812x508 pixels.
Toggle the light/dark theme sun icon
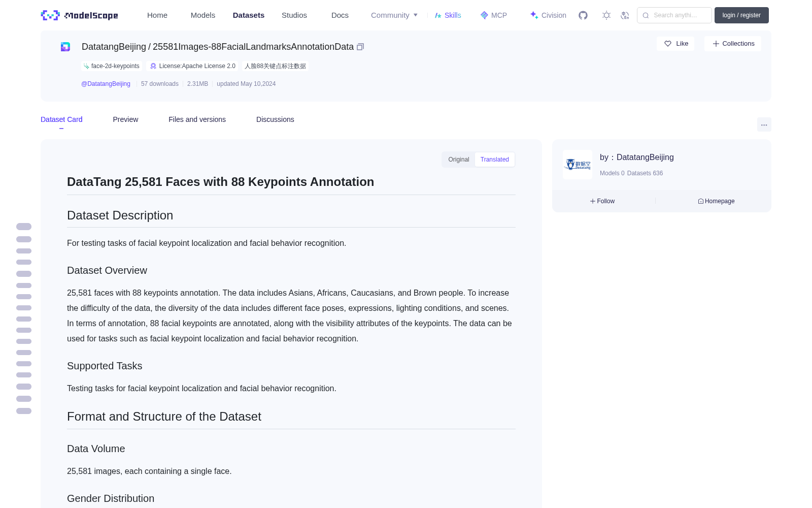click(606, 15)
